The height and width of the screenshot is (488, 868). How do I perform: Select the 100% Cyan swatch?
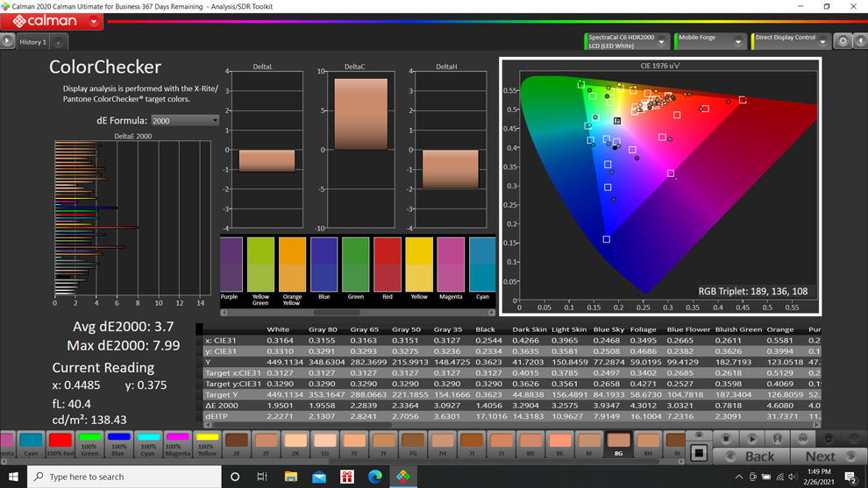[x=148, y=444]
